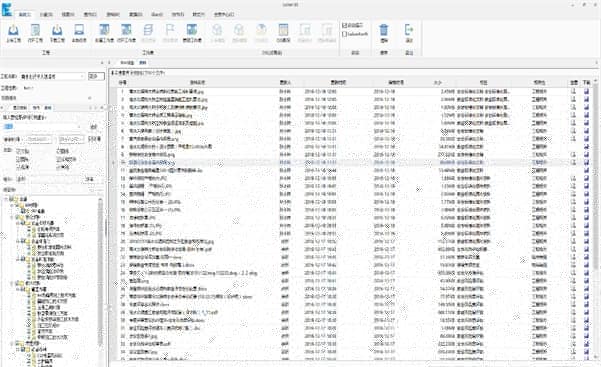Open the search keyword combo box with highlighted text
The height and width of the screenshot is (367, 601).
pyautogui.click(x=43, y=127)
